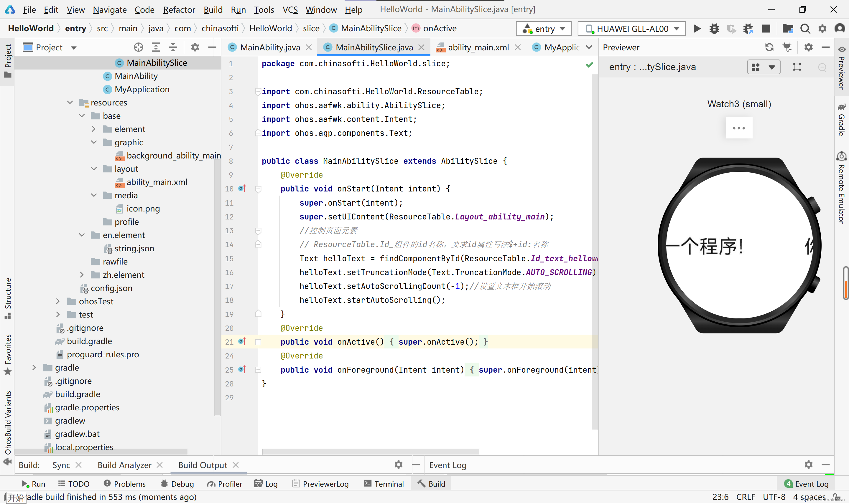Open Event Log button in status bar
849x504 pixels.
[806, 484]
